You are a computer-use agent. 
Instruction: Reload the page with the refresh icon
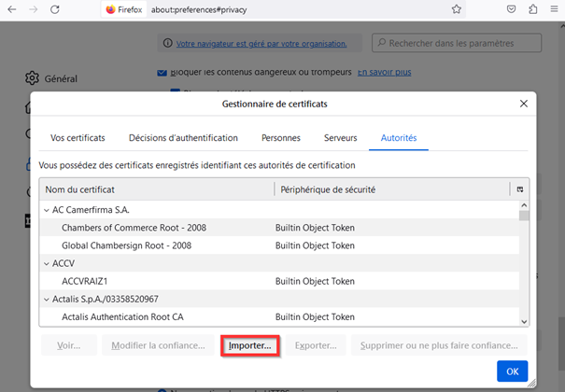(x=55, y=9)
